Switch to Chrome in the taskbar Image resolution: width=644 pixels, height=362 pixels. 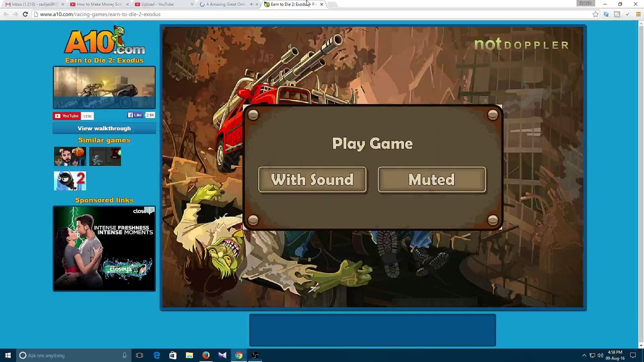[x=239, y=355]
